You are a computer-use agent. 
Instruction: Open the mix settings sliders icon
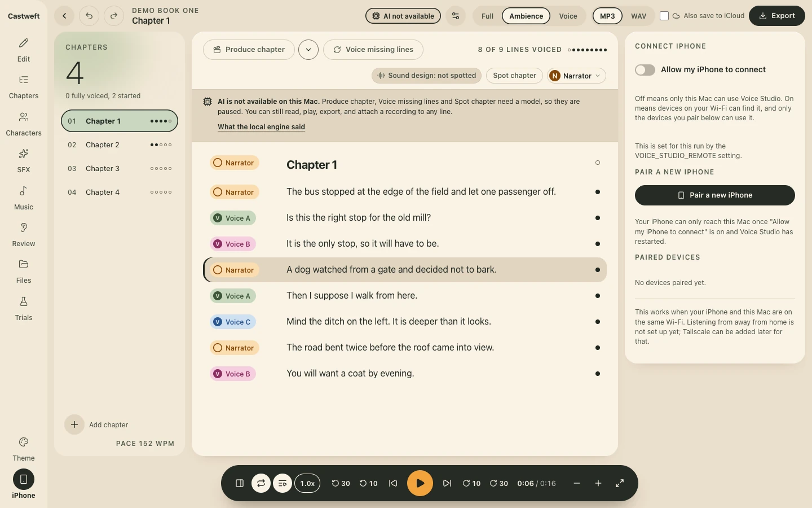click(x=456, y=16)
